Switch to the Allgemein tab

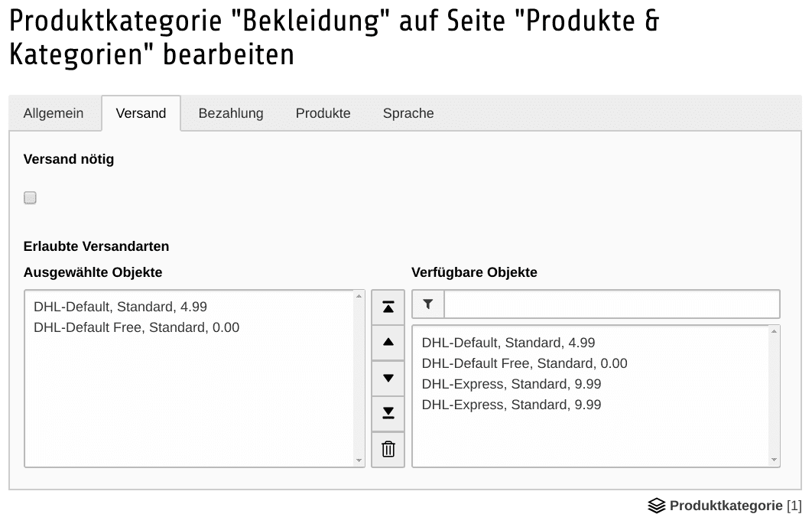pos(54,113)
